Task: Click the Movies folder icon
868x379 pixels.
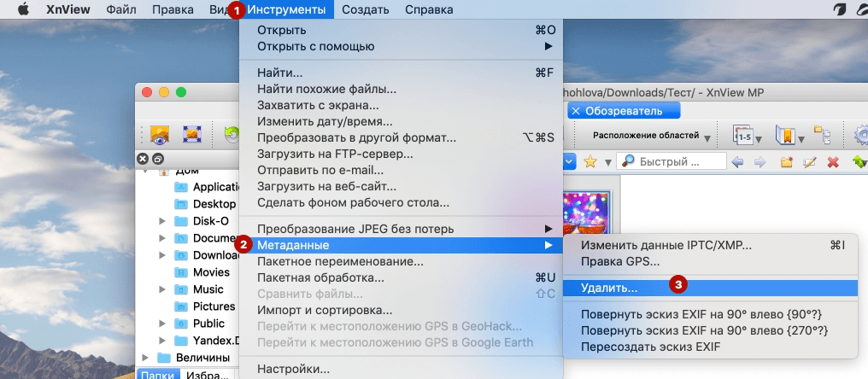Action: point(182,272)
